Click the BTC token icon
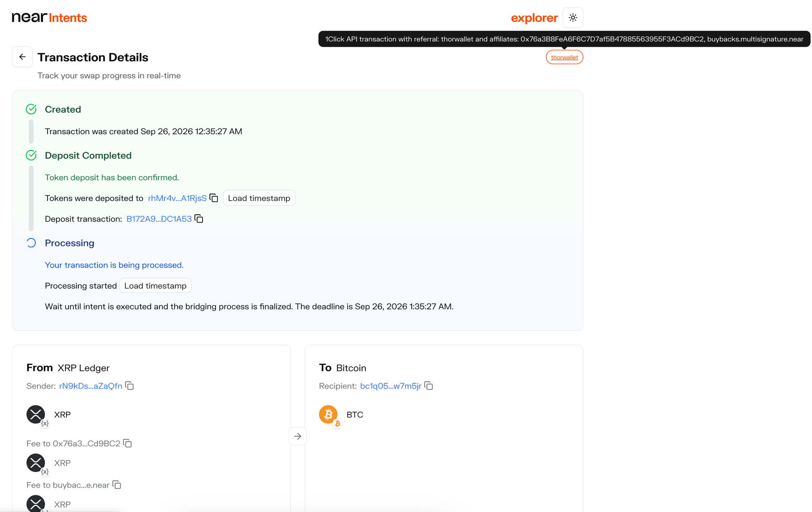Screen dimensions: 812x512 328,415
